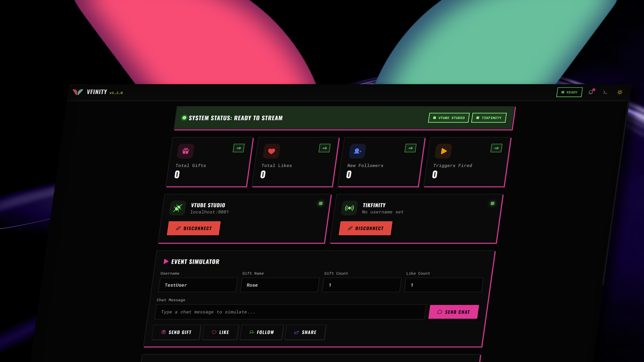
Task: Click the gift icon on Total Gifts card
Action: (185, 151)
